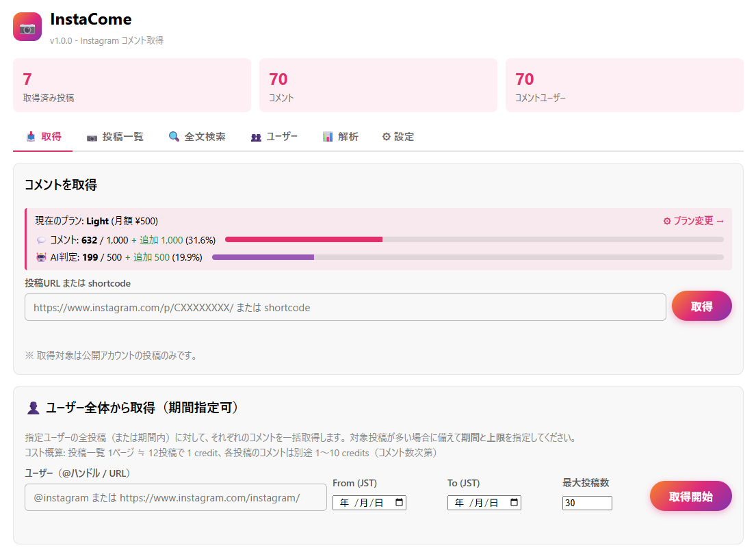
Task: Click the コメントユーザー stat card
Action: click(625, 86)
